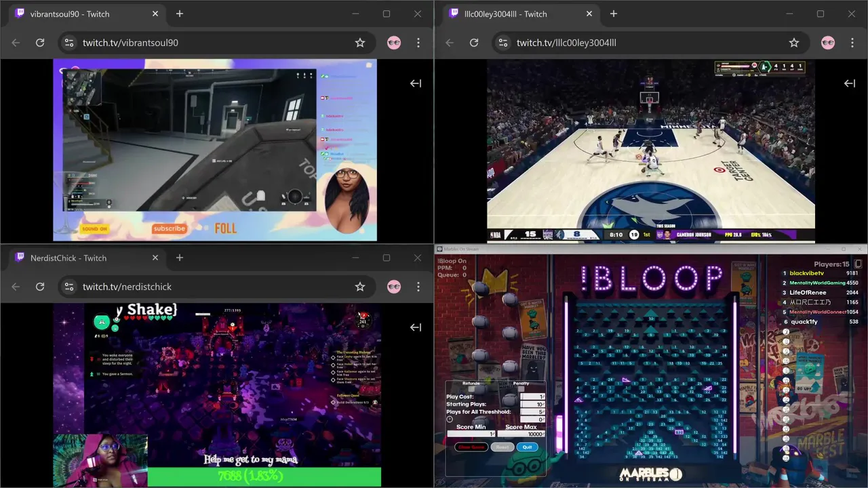Open a new tab beside NerdistChick tab

coord(180,258)
